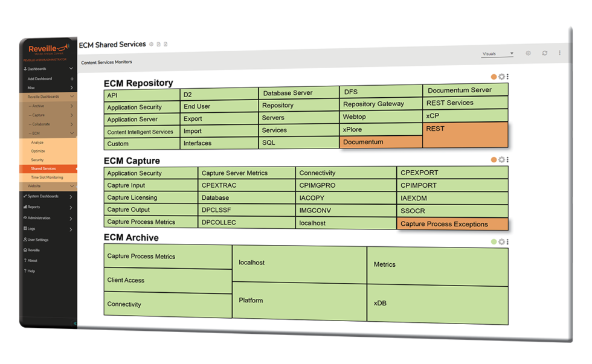Open the ECM Repository panel gear settings
Image resolution: width=592 pixels, height=364 pixels.
click(x=501, y=77)
